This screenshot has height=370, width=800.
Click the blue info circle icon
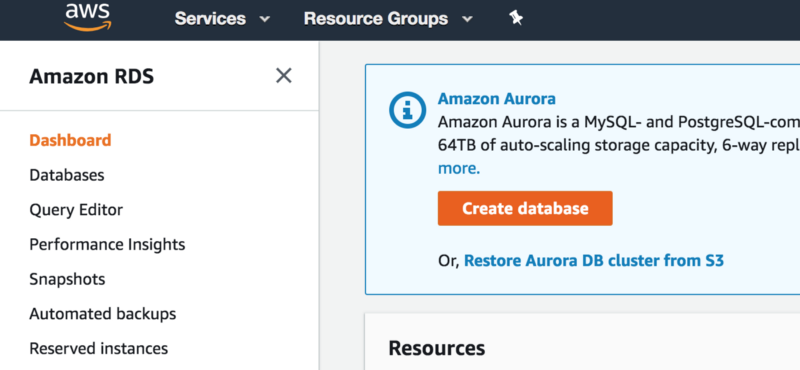click(x=407, y=109)
